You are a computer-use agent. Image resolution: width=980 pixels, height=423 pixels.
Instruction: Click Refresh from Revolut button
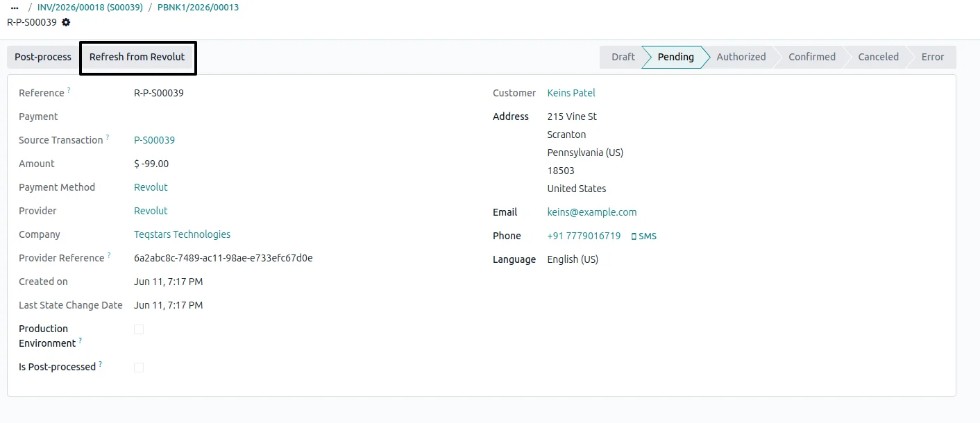(137, 57)
